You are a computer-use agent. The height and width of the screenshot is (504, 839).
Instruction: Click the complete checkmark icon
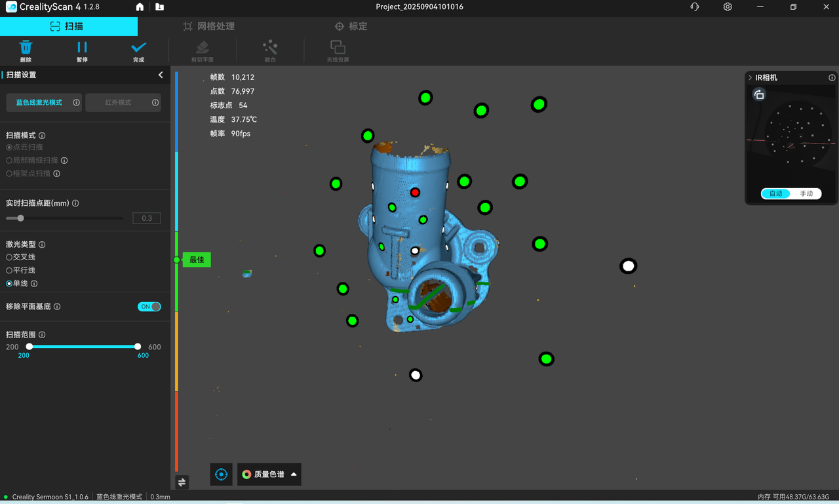tap(138, 48)
